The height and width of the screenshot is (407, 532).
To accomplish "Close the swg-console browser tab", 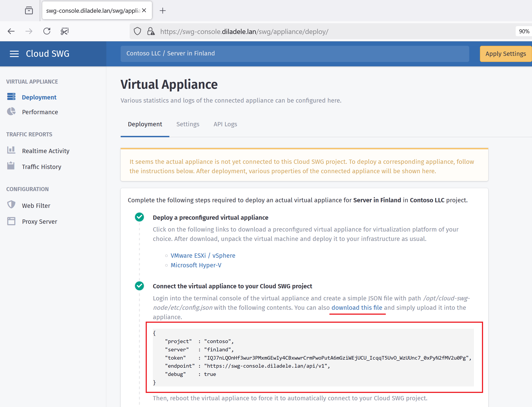I will (x=144, y=11).
